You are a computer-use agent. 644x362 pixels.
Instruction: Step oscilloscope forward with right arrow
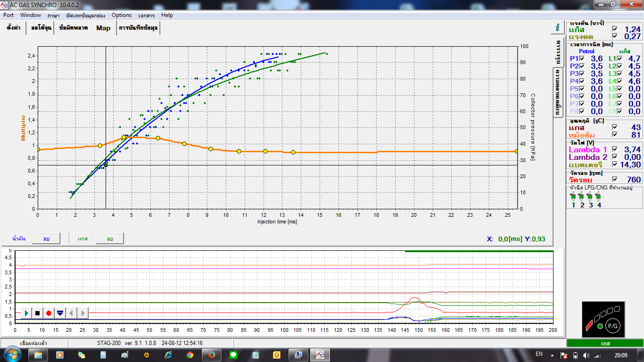(83, 313)
